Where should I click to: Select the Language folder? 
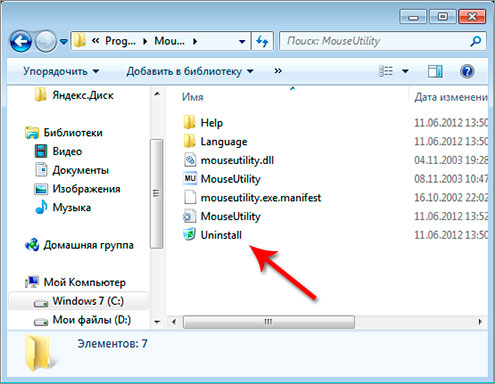pyautogui.click(x=224, y=142)
